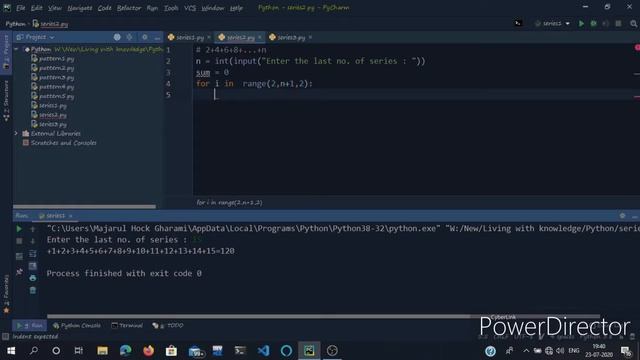This screenshot has height=360, width=640.
Task: Open the Structure side tab
Action: (x=6, y=101)
